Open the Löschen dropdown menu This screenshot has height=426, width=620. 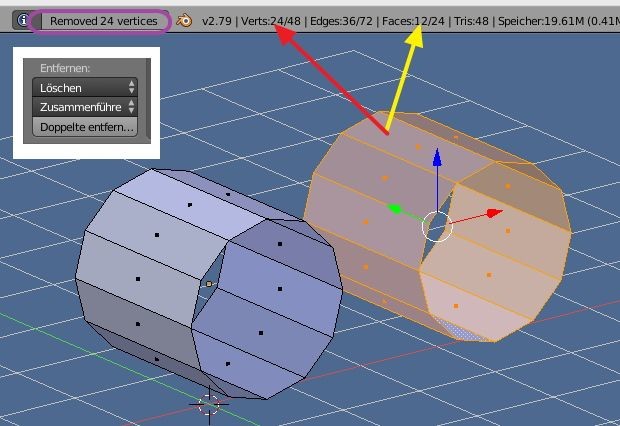(x=85, y=87)
